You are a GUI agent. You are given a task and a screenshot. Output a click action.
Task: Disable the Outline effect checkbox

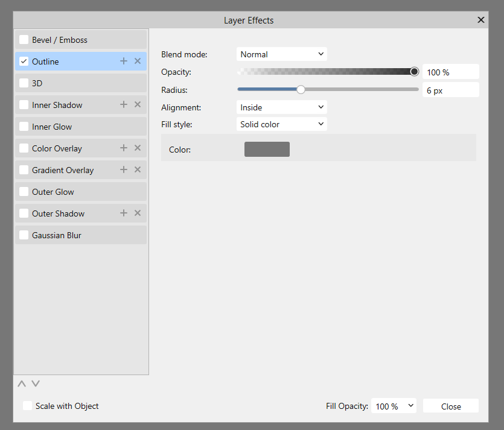[x=22, y=61]
